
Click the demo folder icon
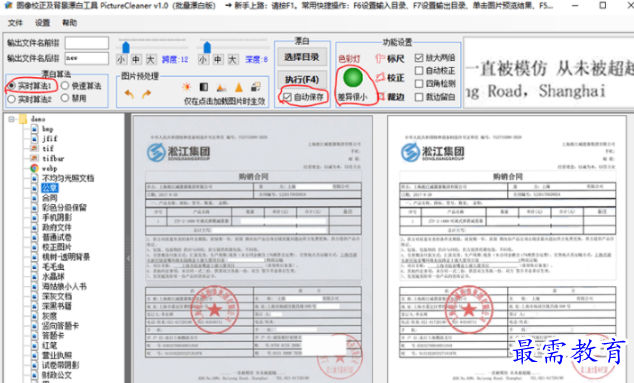[x=23, y=119]
